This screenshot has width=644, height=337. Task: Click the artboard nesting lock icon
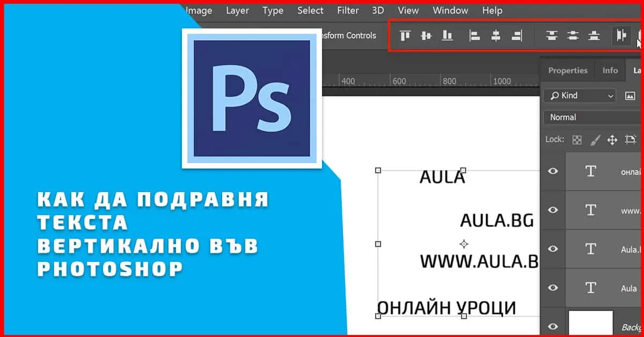[630, 140]
